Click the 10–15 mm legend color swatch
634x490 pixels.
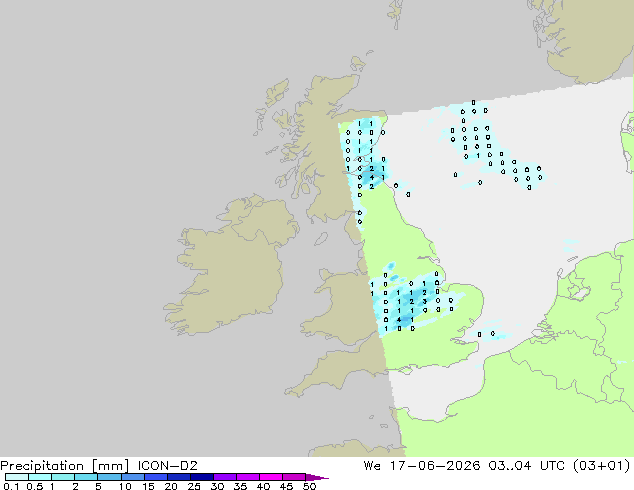tap(132, 477)
